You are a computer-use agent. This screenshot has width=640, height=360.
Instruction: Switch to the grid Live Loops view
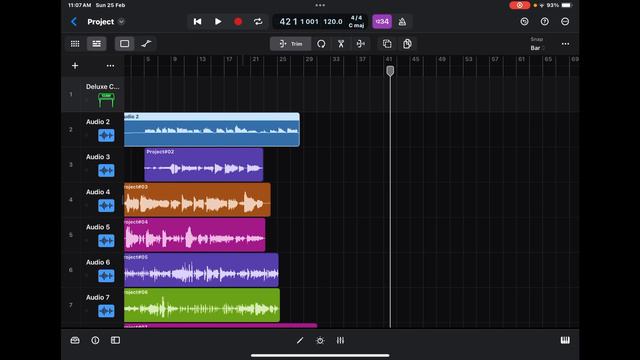pyautogui.click(x=75, y=44)
